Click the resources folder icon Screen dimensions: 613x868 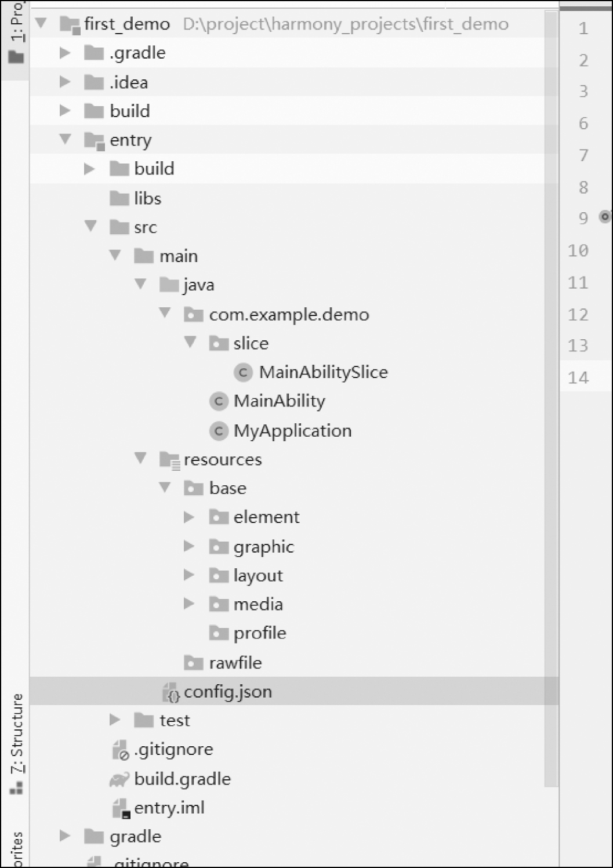[169, 460]
